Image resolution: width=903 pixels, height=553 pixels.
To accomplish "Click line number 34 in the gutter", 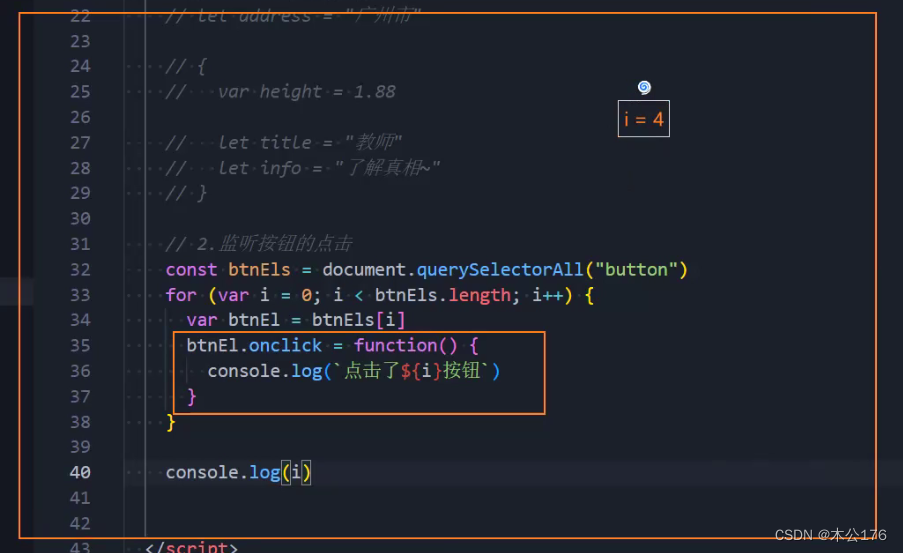I will (x=80, y=320).
